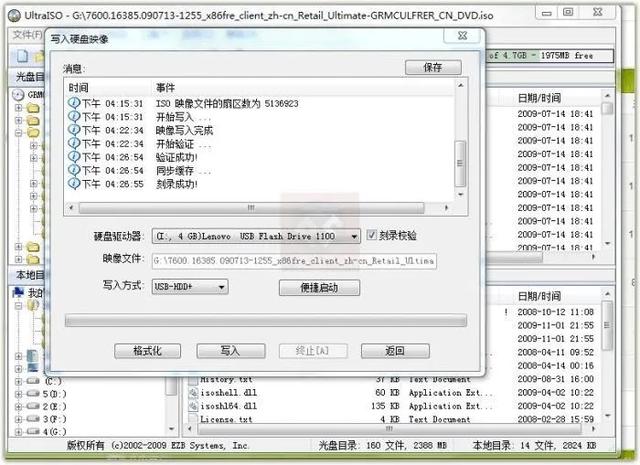Click info icon beside ISO 映像文件的扇区数 message
The image size is (640, 465).
74,103
